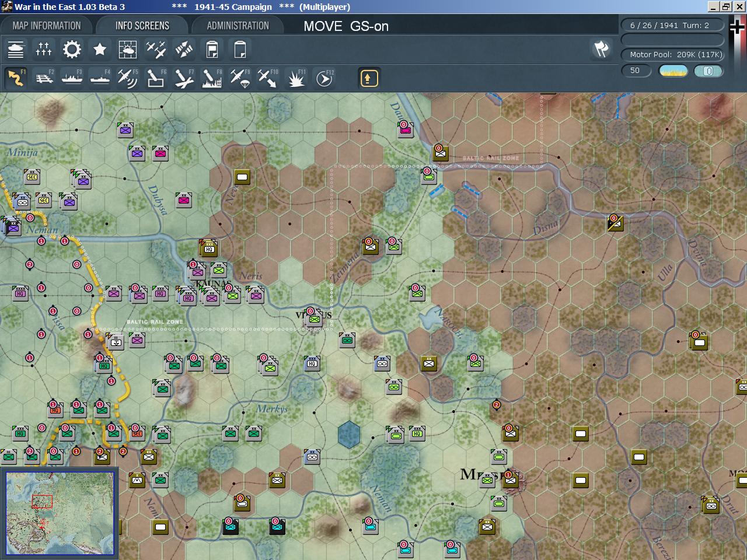Toggle the yellow up-arrow toolbar button
747x560 pixels.
(x=369, y=78)
